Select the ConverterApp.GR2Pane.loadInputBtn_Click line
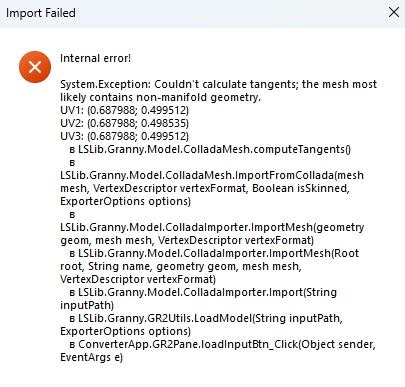Viewport: 405px width, 387px height. tap(222, 344)
